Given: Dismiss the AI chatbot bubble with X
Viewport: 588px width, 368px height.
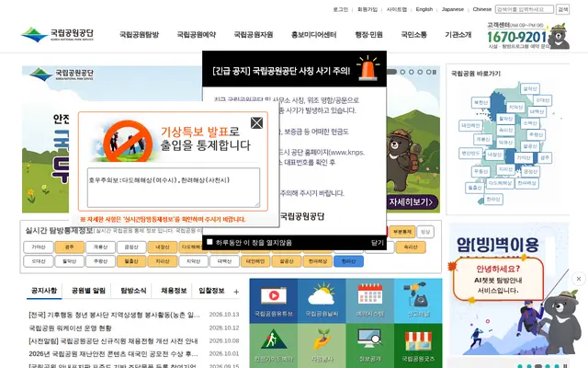Looking at the screenshot, I should click(579, 279).
